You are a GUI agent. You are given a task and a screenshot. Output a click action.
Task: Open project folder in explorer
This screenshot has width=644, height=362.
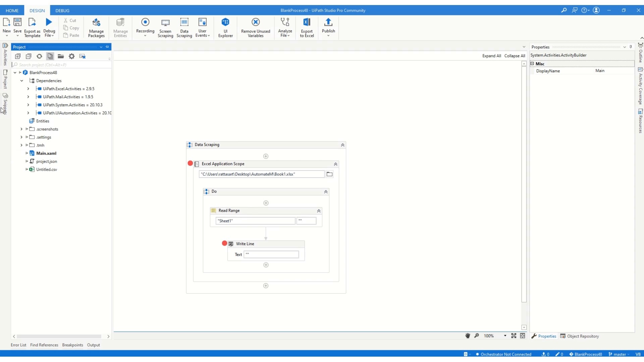[x=61, y=56]
